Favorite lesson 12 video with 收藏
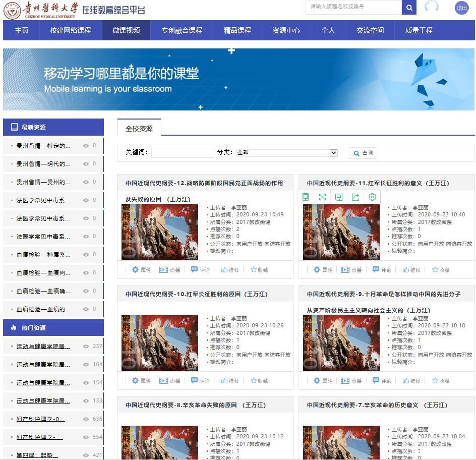Image resolution: width=476 pixels, height=460 pixels. click(259, 270)
